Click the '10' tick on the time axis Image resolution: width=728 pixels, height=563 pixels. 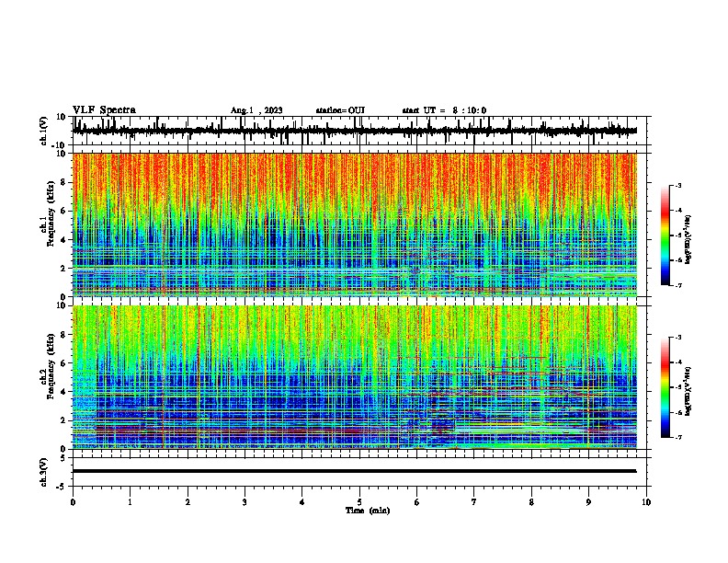click(646, 502)
